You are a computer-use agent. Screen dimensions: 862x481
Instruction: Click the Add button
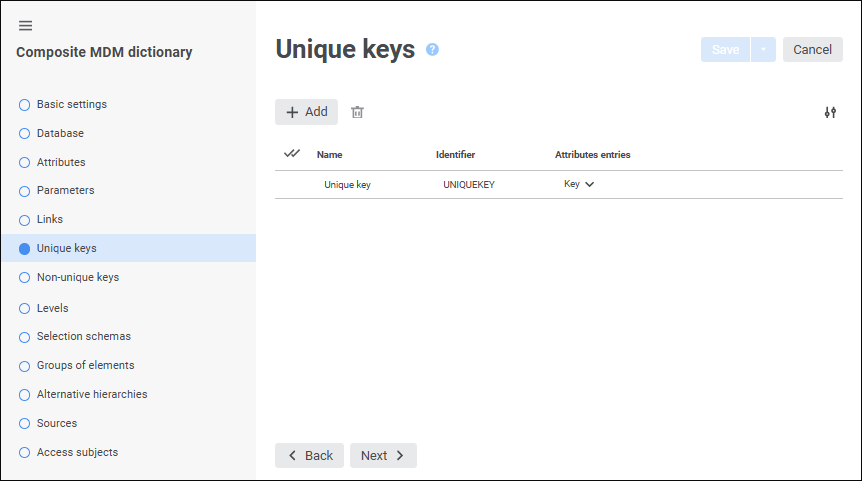(306, 112)
